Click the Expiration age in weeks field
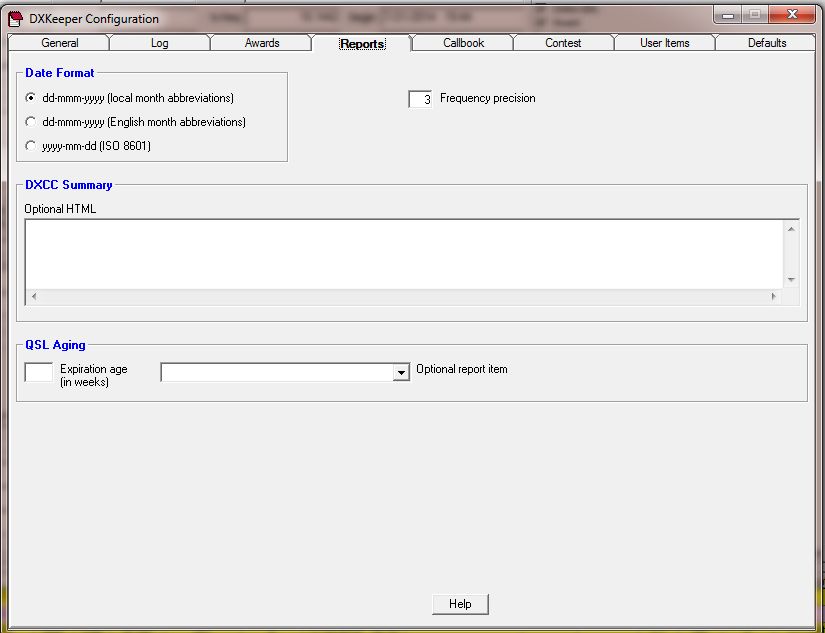This screenshot has height=633, width=825. pos(39,372)
